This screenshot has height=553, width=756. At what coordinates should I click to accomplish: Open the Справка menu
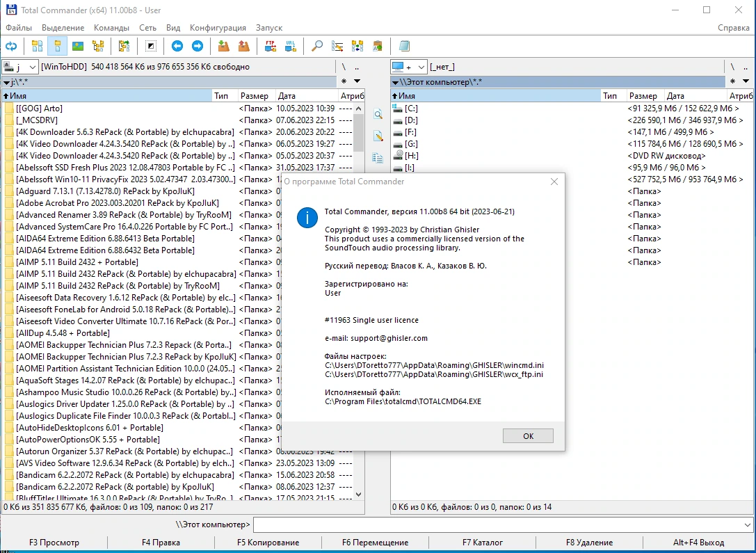[733, 28]
